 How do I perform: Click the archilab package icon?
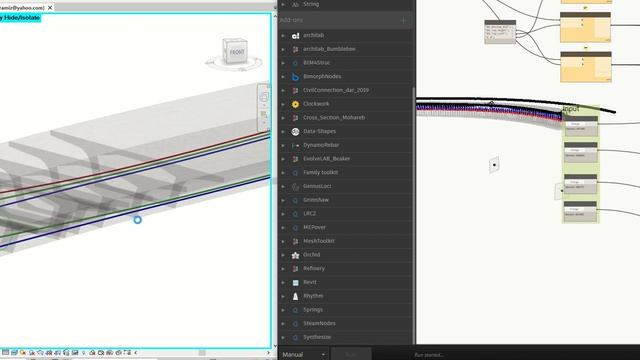pos(296,36)
